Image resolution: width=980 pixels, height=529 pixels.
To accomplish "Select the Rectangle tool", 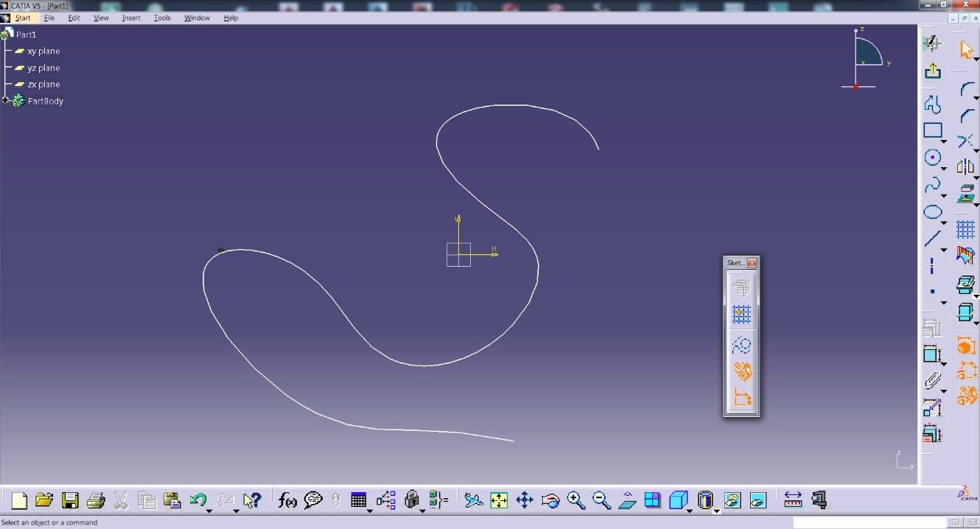I will [933, 130].
